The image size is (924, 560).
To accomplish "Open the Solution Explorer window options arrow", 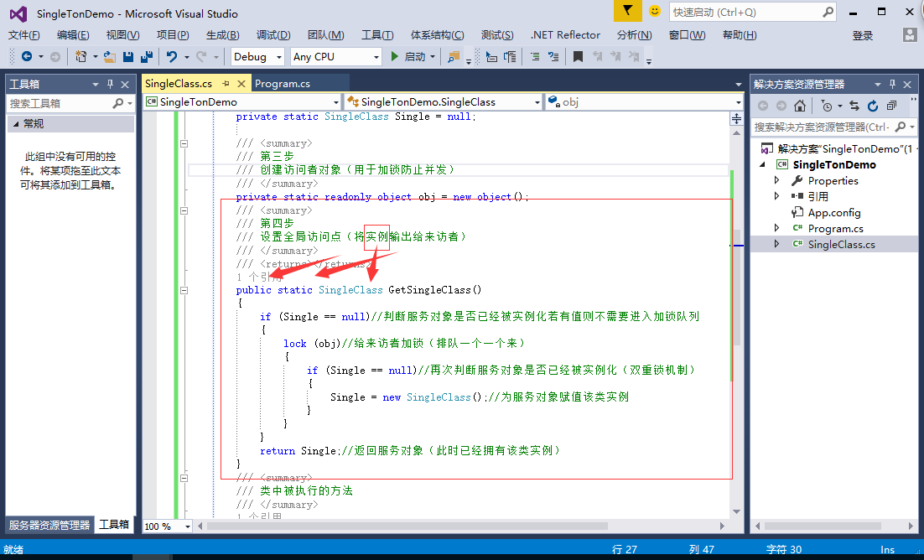I will tap(877, 85).
